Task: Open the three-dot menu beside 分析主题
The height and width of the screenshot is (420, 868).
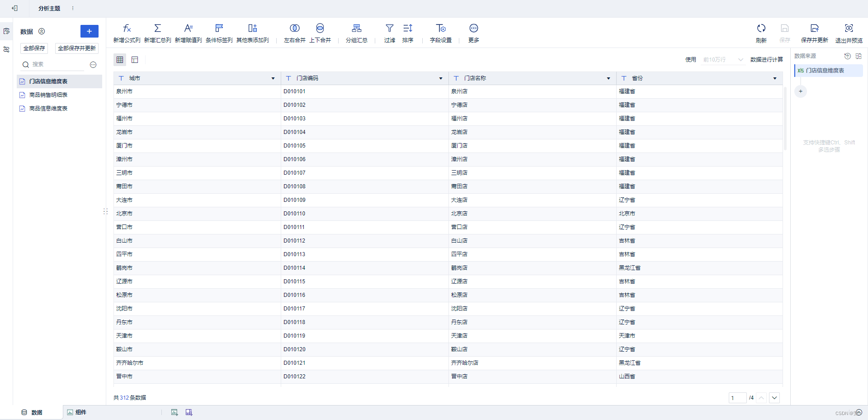Action: 73,8
